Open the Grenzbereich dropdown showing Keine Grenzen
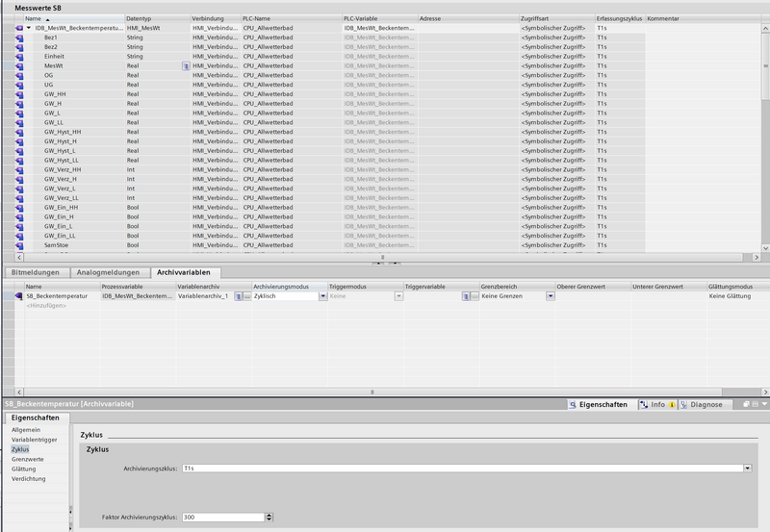 551,296
